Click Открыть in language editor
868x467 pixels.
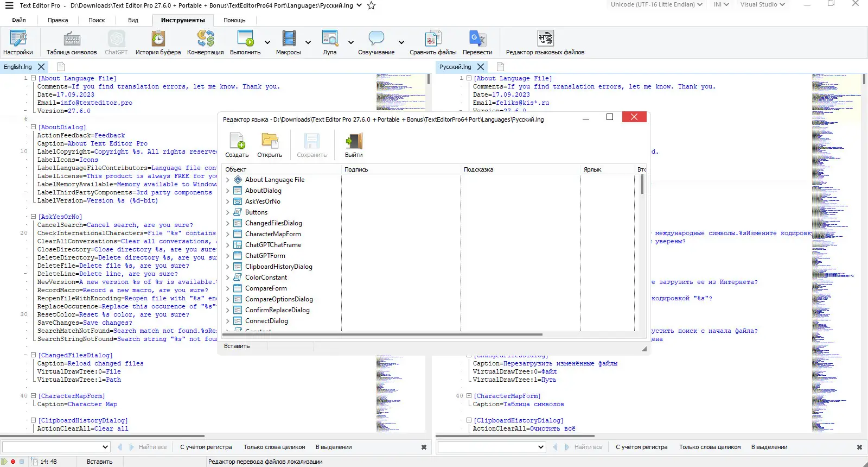pos(270,146)
